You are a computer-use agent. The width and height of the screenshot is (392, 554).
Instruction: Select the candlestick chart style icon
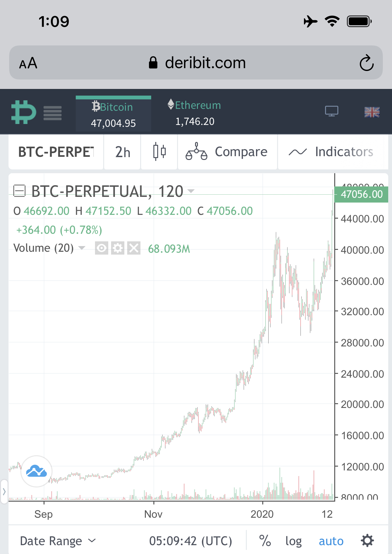(x=159, y=152)
